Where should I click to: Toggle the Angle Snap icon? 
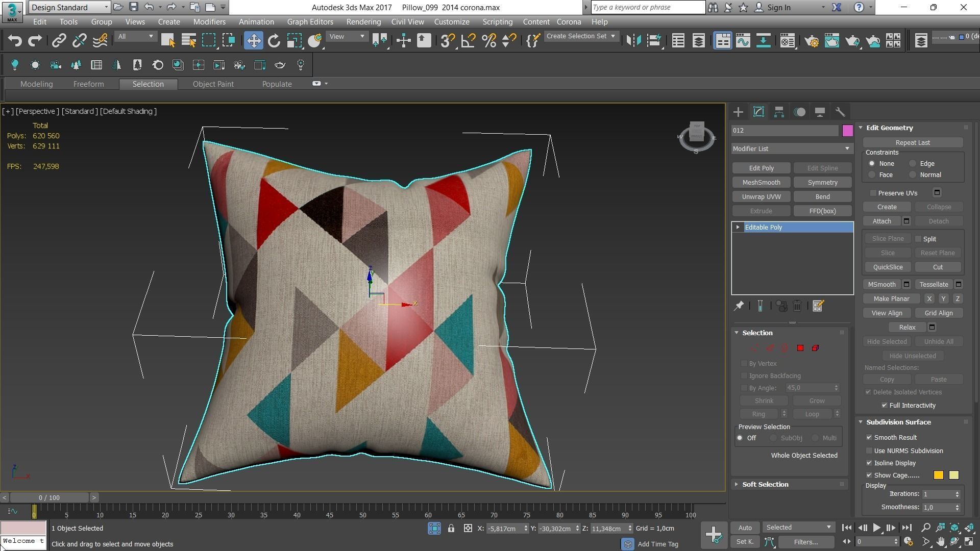click(468, 41)
